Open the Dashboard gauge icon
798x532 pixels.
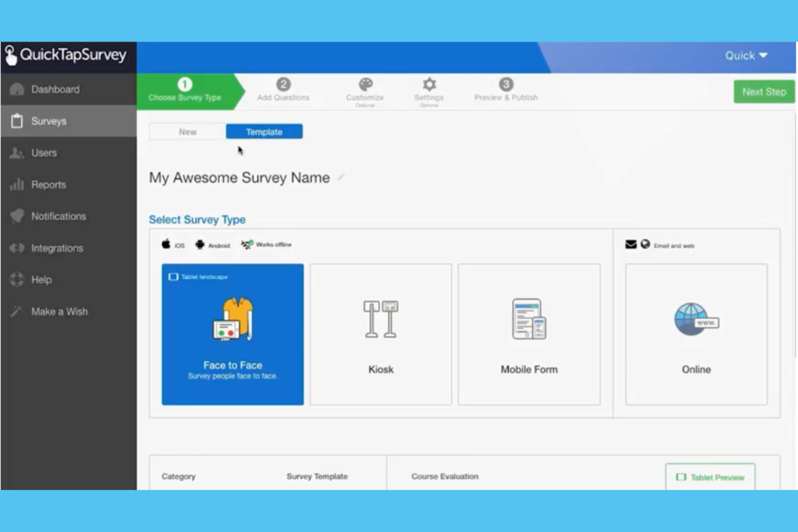[x=17, y=89]
